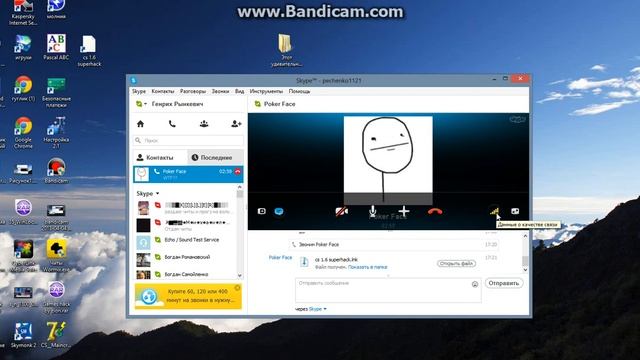Click the Poker Face avatar picture in call
Image resolution: width=640 pixels, height=360 pixels.
[x=388, y=160]
